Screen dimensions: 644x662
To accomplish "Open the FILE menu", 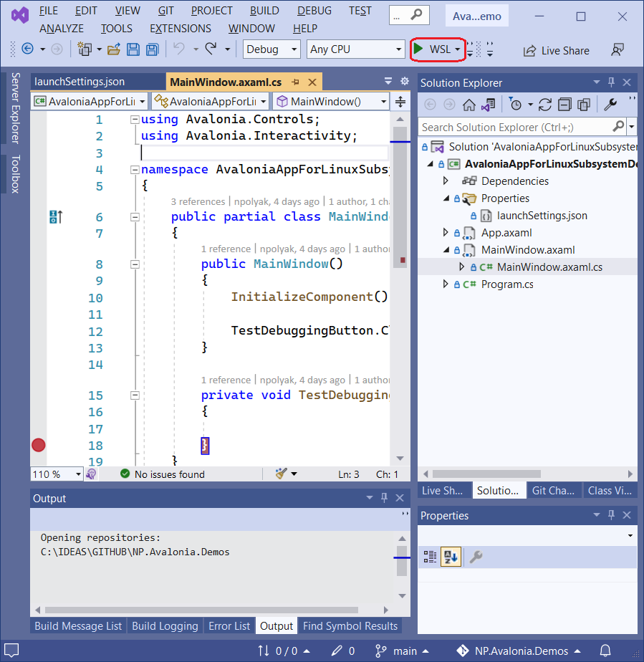I will (49, 11).
